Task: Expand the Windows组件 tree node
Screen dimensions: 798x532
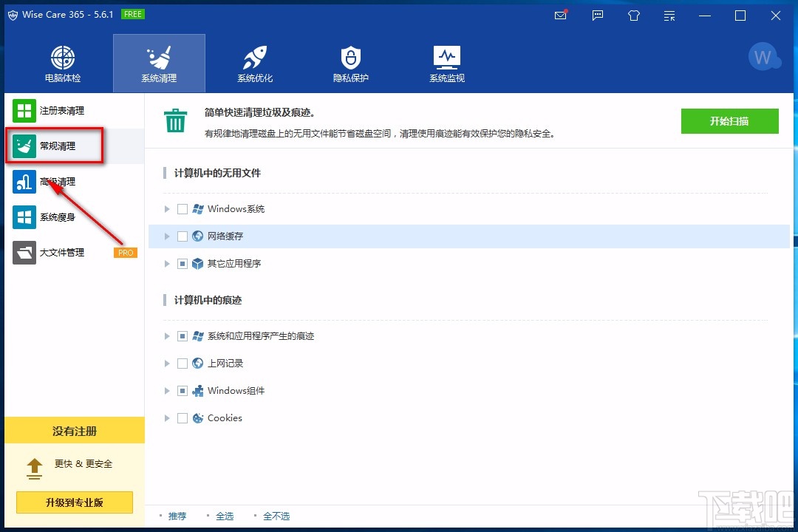Action: coord(167,391)
